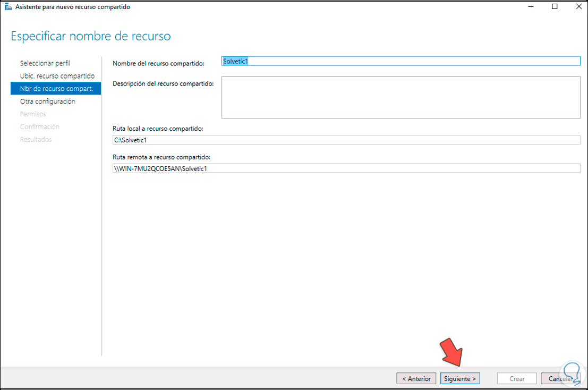This screenshot has width=588, height=390.
Task: Click the window minimize control
Action: [x=530, y=7]
